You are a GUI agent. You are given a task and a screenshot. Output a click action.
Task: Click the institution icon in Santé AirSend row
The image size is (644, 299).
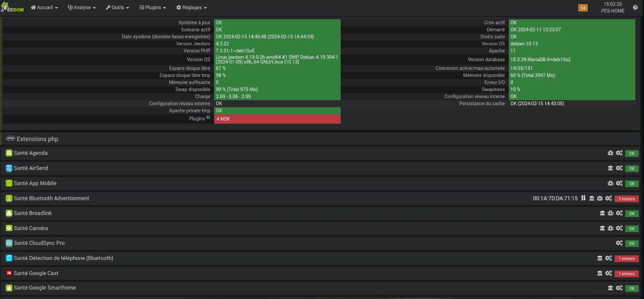[610, 168]
